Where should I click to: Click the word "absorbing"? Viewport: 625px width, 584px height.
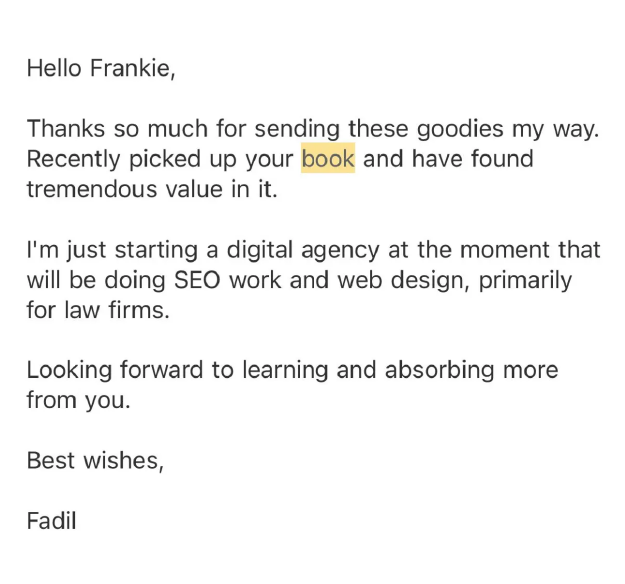[438, 371]
